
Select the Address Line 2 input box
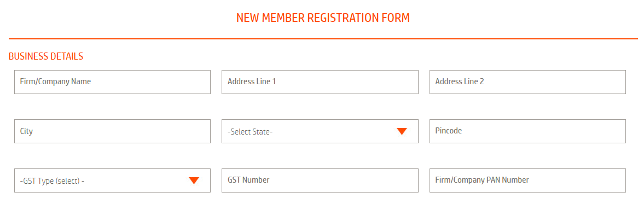(x=528, y=82)
